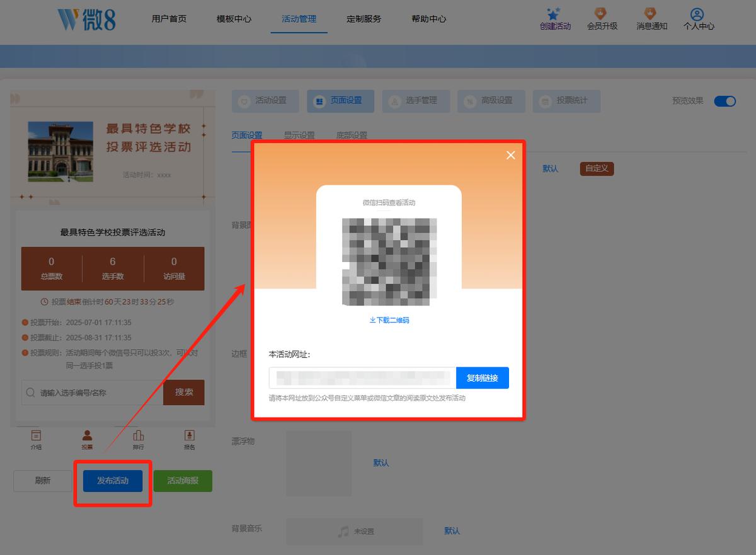Screen dimensions: 756x555
Task: Open 创建活动 star icon
Action: click(554, 14)
